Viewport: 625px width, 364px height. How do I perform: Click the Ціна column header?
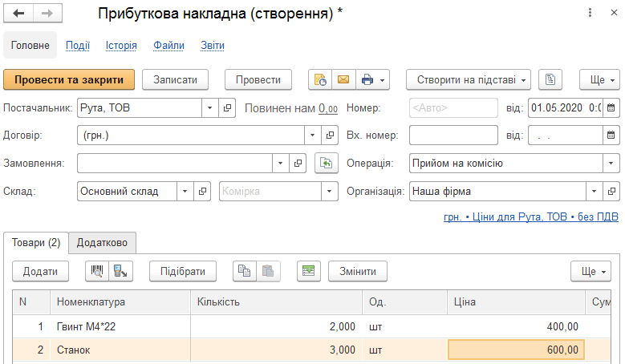coord(516,302)
